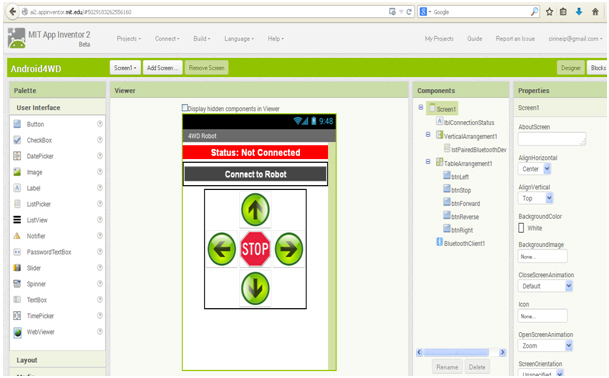Click the MIT App Inventor logo

point(17,38)
